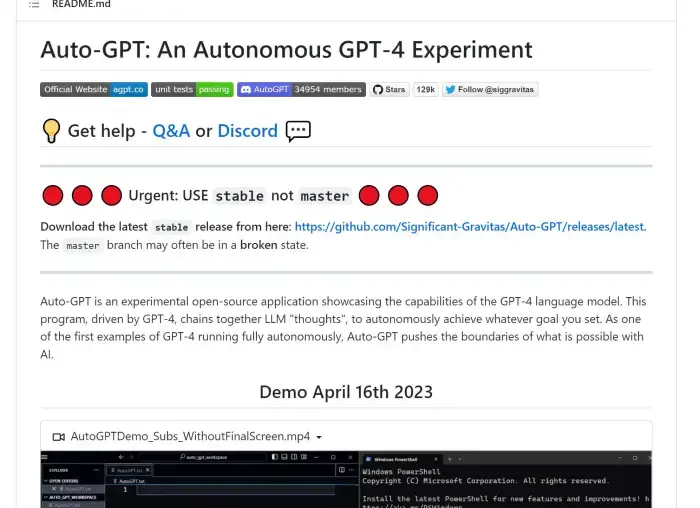Image resolution: width=700 pixels, height=508 pixels.
Task: Click the video camera icon beside filename
Action: click(58, 437)
